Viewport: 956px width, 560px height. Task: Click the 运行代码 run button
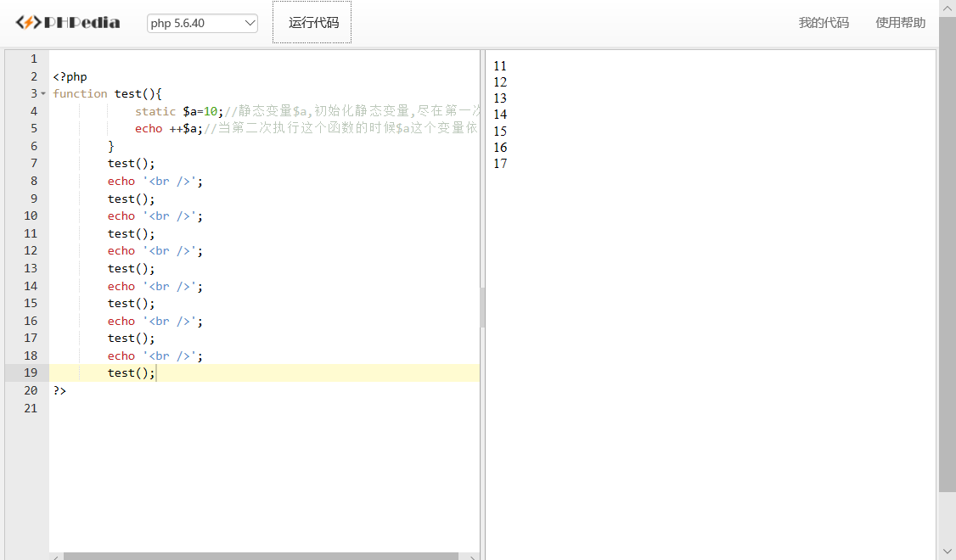point(312,23)
